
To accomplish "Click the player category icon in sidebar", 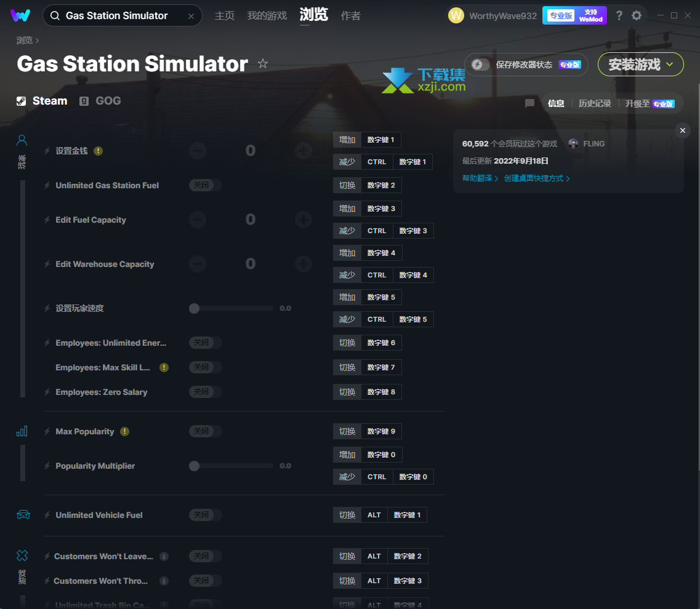I will (x=22, y=140).
